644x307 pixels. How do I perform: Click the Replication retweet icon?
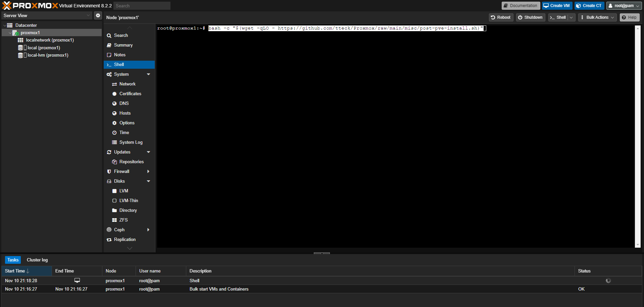point(109,240)
